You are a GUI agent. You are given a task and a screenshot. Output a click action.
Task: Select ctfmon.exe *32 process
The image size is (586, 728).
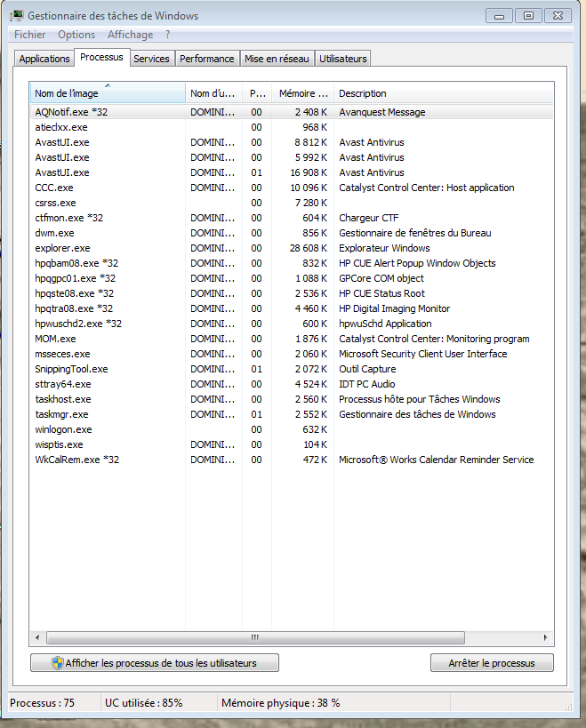(292, 218)
